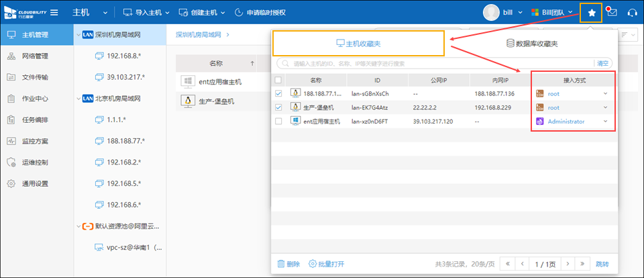
Task: Toggle the hamburger menu icon beside logo
Action: coord(54,13)
